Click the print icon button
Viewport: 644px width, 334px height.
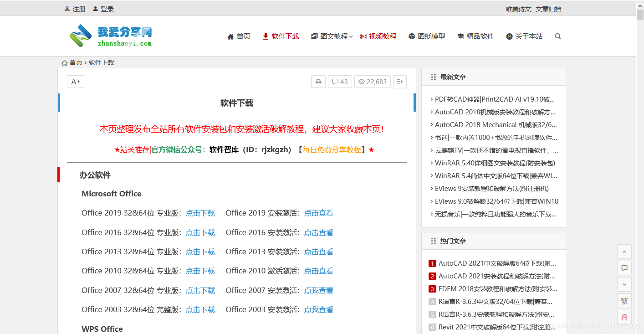[318, 82]
